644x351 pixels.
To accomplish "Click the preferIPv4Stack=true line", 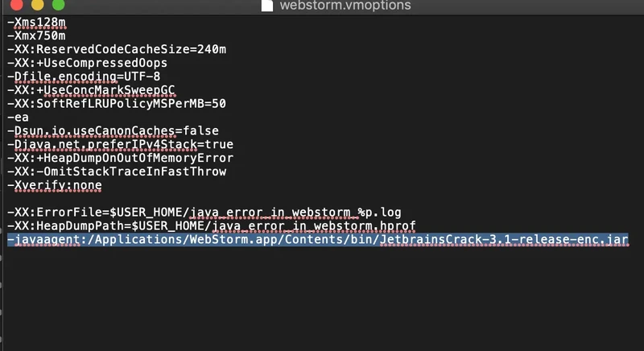I will tap(120, 144).
